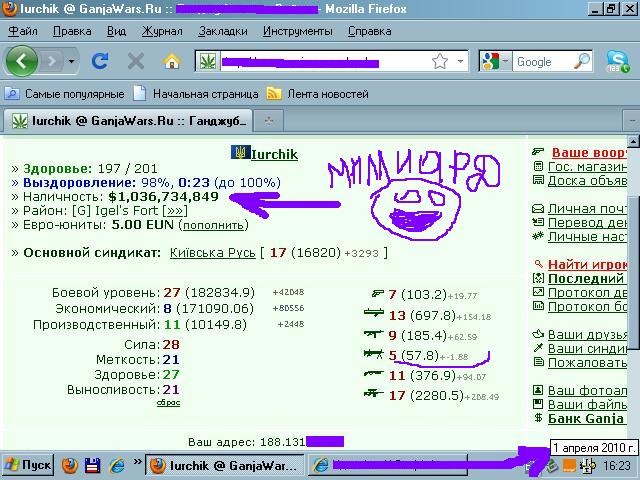The height and width of the screenshot is (480, 640).
Task: Click the page scrollbar up arrow
Action: [x=633, y=141]
